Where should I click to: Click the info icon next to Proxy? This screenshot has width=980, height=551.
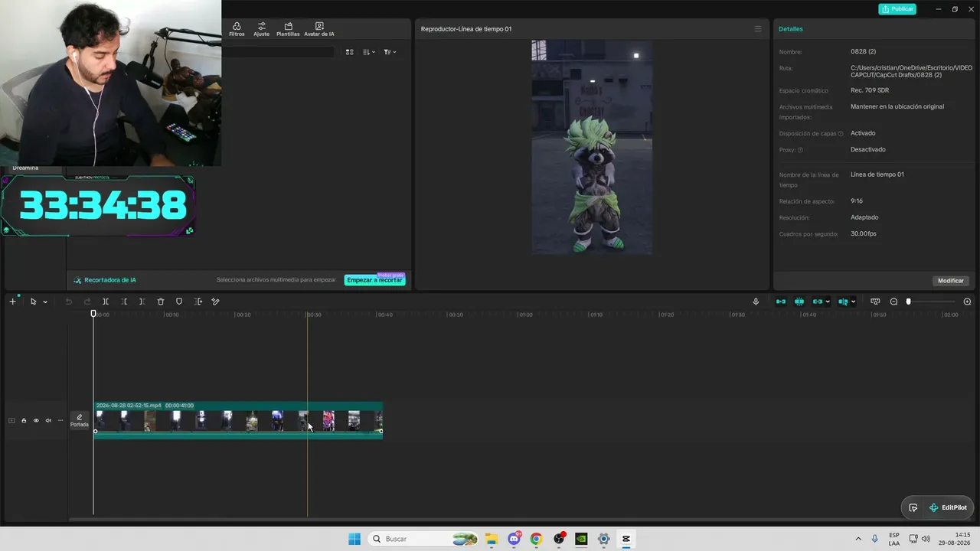800,150
